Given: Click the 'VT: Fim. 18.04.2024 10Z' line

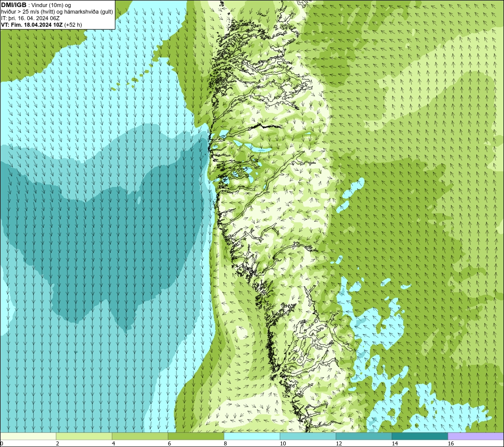Looking at the screenshot, I should (x=32, y=25).
